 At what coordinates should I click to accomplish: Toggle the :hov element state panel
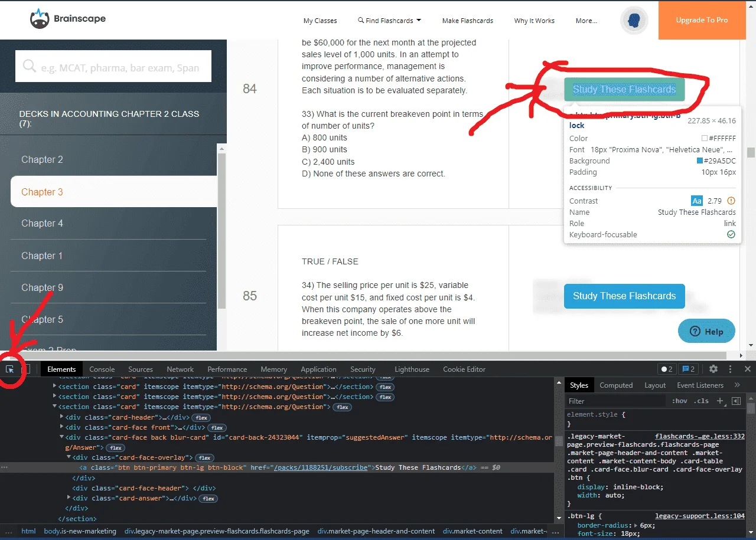(x=679, y=401)
